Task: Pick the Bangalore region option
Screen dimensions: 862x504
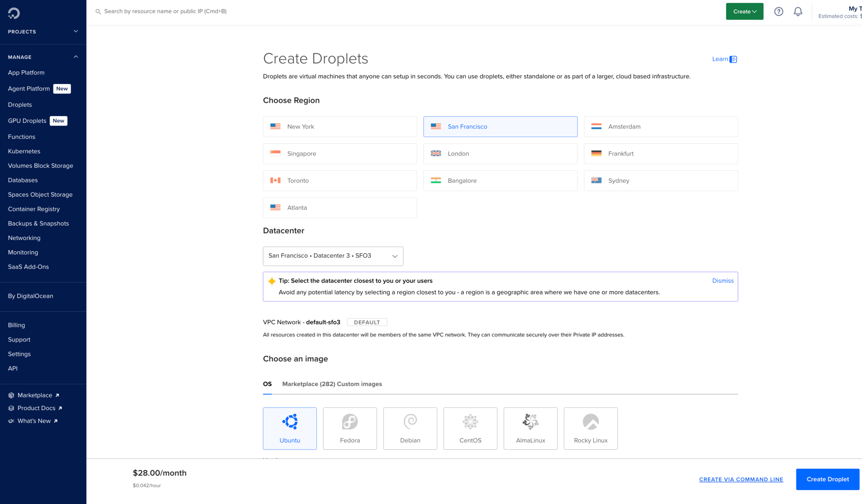Action: coord(500,180)
